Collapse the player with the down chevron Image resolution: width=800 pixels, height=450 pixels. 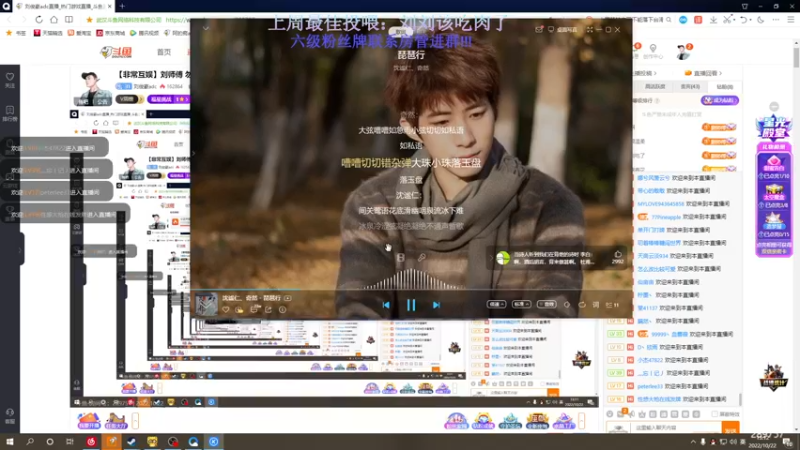click(x=205, y=28)
